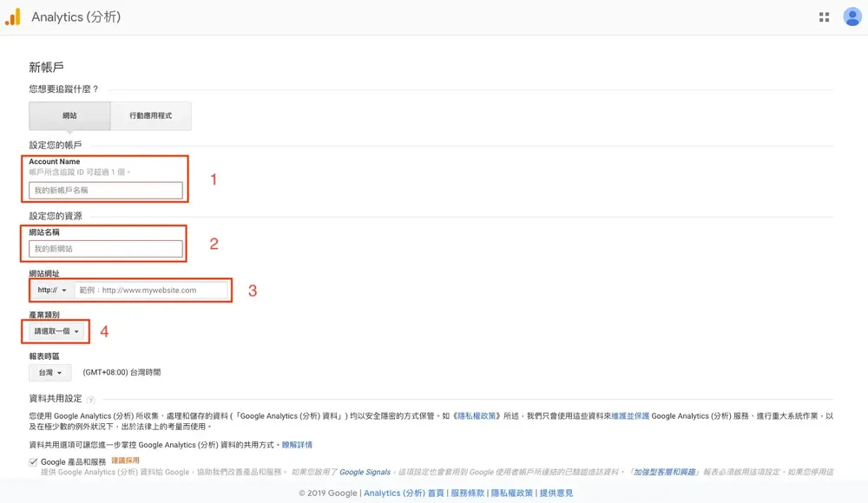
Task: Open footer Analytics (分析) 首頁 link
Action: (x=404, y=493)
